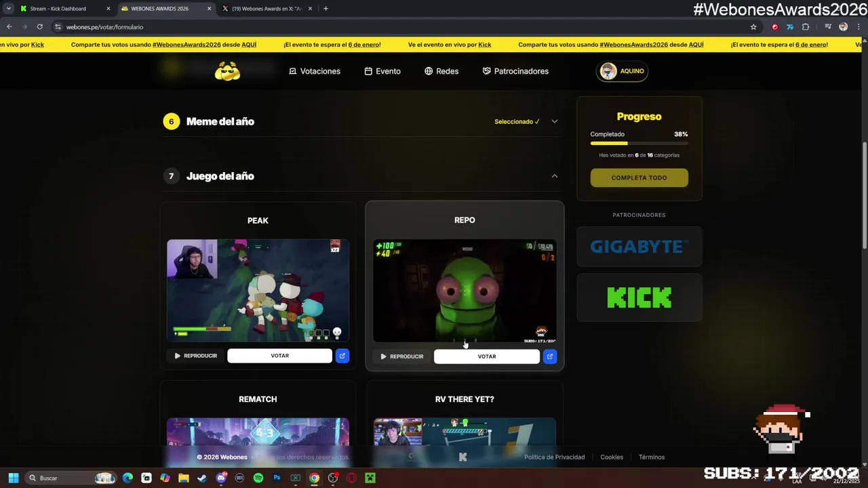
Task: Open the Extensions puzzle icon
Action: (x=806, y=27)
